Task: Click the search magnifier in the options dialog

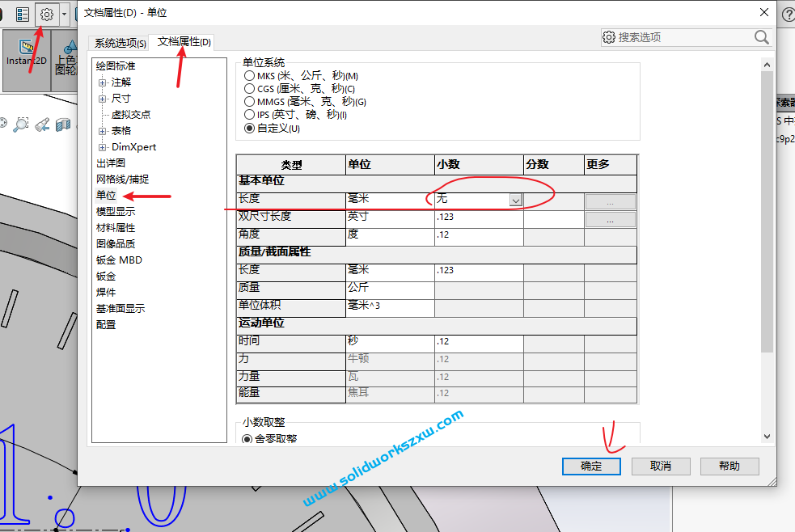Action: pyautogui.click(x=760, y=37)
